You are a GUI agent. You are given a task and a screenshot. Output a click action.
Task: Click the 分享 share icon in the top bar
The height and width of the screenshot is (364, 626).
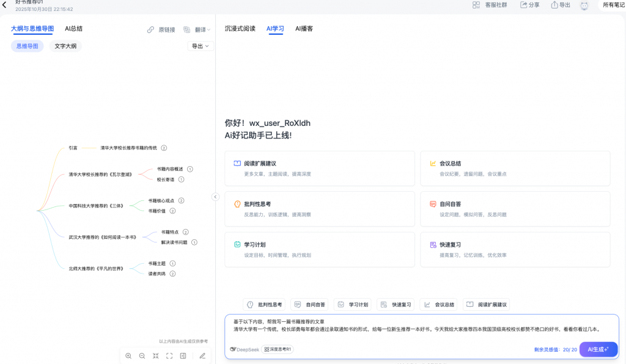point(529,5)
